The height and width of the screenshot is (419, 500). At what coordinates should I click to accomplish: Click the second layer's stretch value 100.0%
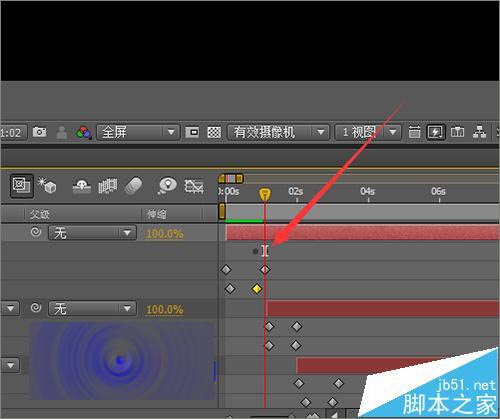pos(165,309)
